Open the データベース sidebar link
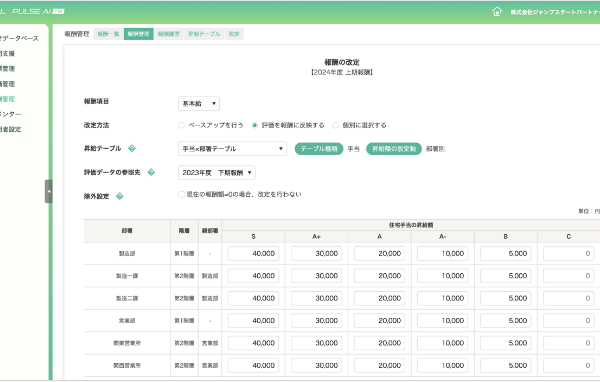 tap(19, 38)
